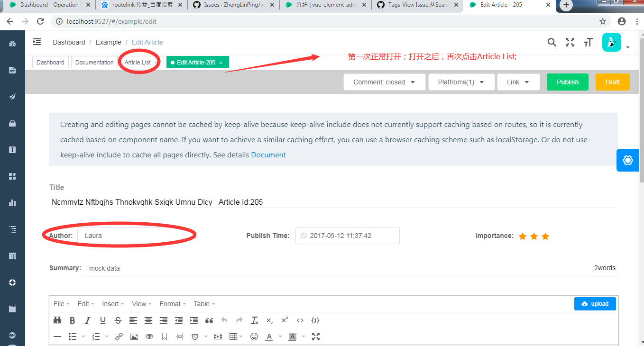Insert an emoticon in the editor
Viewport: 644px width, 346px height.
coord(254,337)
